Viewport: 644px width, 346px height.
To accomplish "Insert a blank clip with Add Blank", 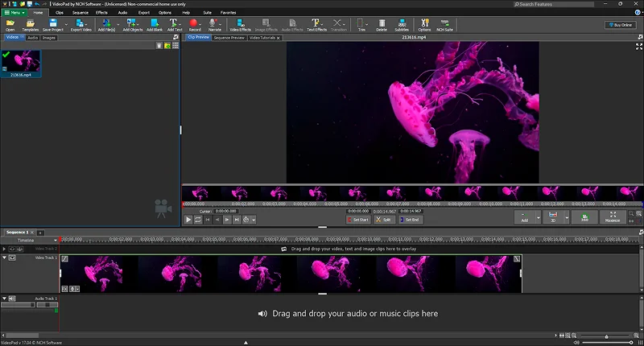I will coord(155,25).
